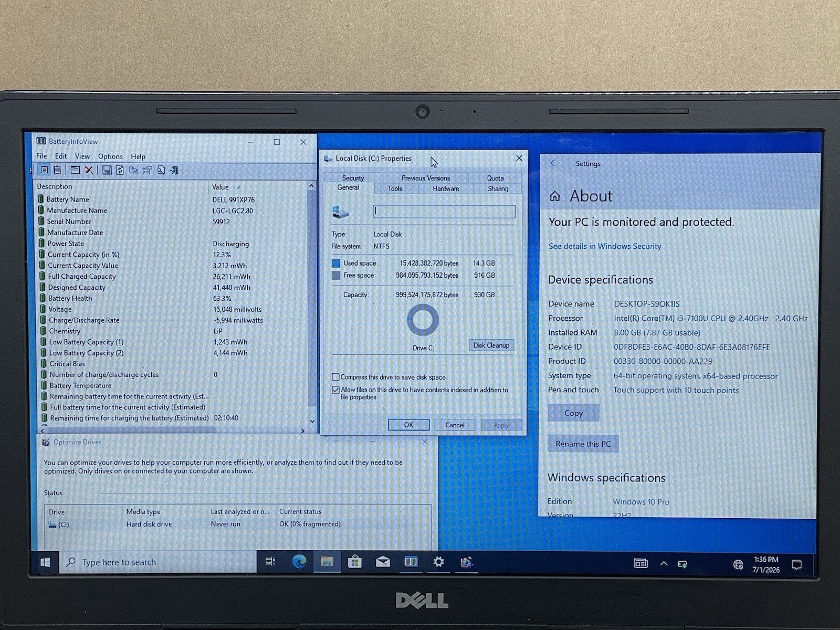This screenshot has width=840, height=630.
Task: Switch to the Hardware tab
Action: [x=446, y=188]
